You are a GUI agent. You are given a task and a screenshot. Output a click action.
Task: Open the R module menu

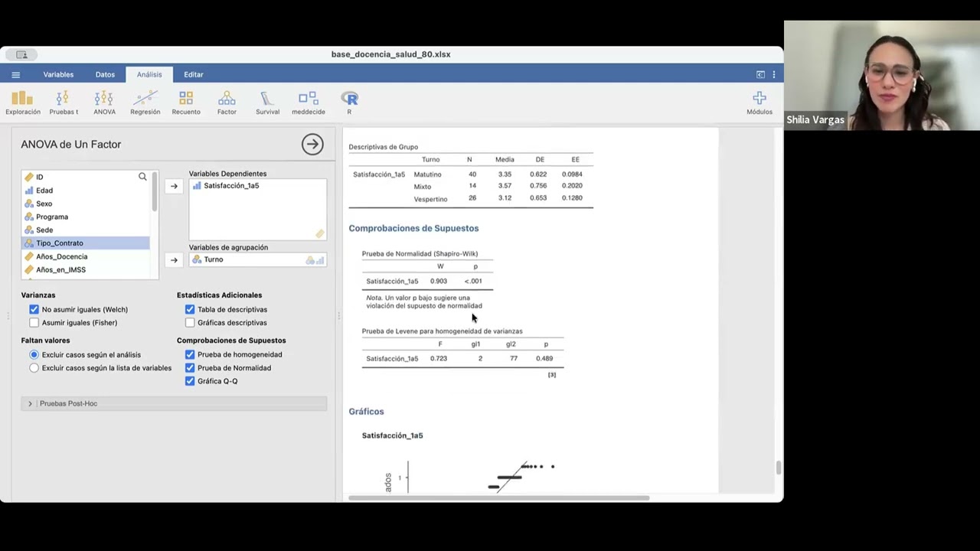(349, 103)
